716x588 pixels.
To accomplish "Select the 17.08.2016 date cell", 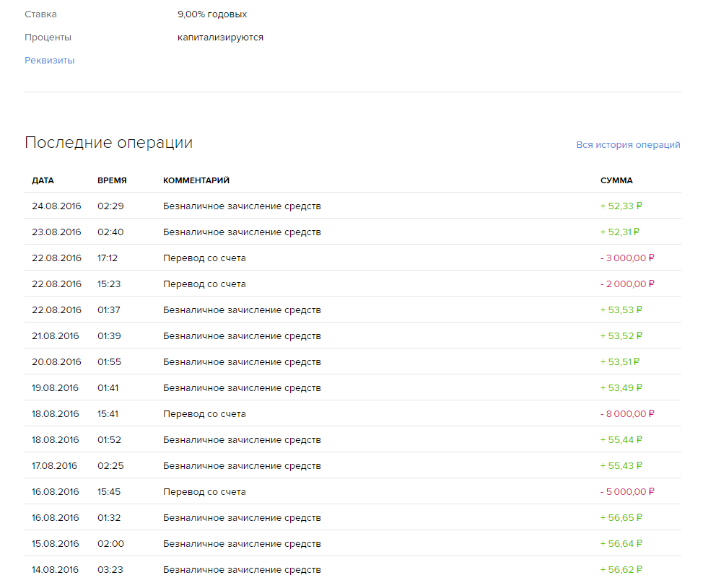I will point(55,466).
